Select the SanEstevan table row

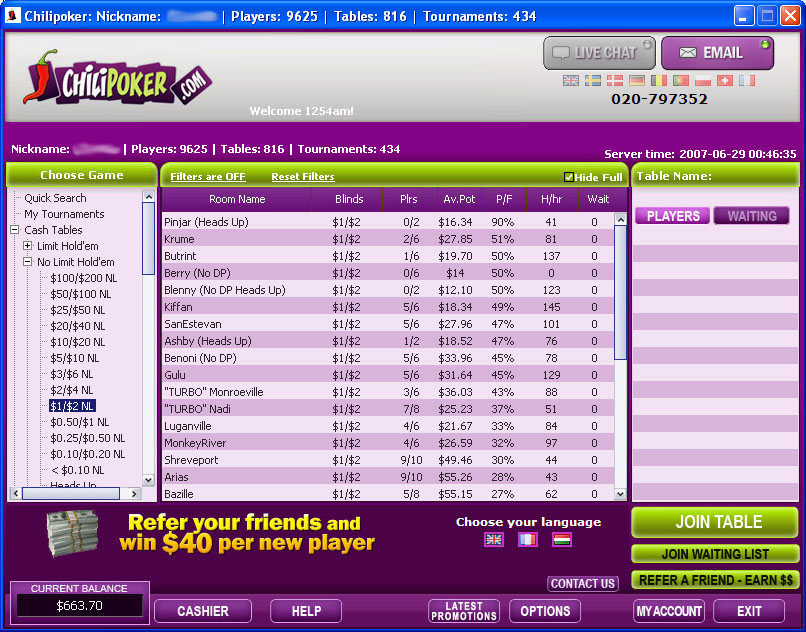point(388,324)
